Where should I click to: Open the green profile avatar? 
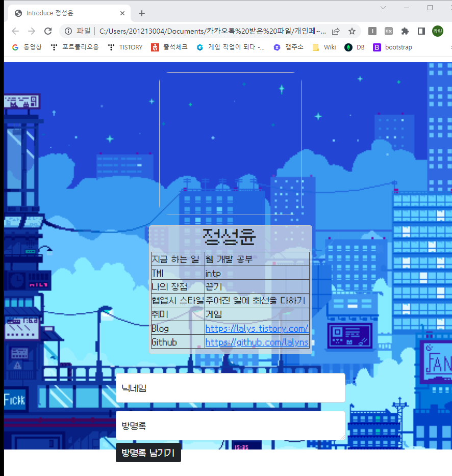[x=437, y=31]
